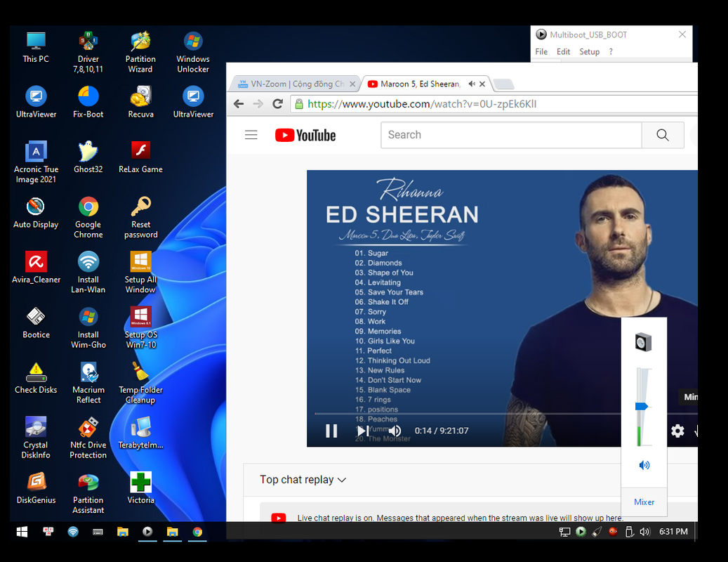Open on-screen keyboard taskbar icon
The image size is (728, 562).
pos(98,532)
